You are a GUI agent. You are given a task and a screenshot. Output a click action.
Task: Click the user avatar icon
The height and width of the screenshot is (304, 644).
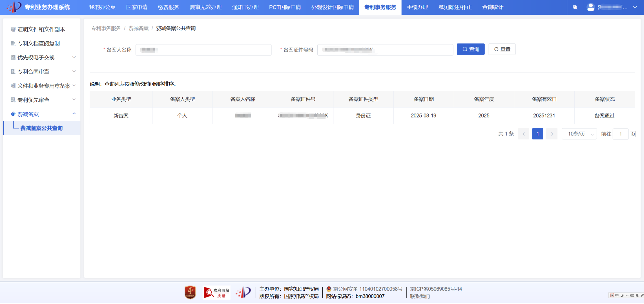coord(591,7)
